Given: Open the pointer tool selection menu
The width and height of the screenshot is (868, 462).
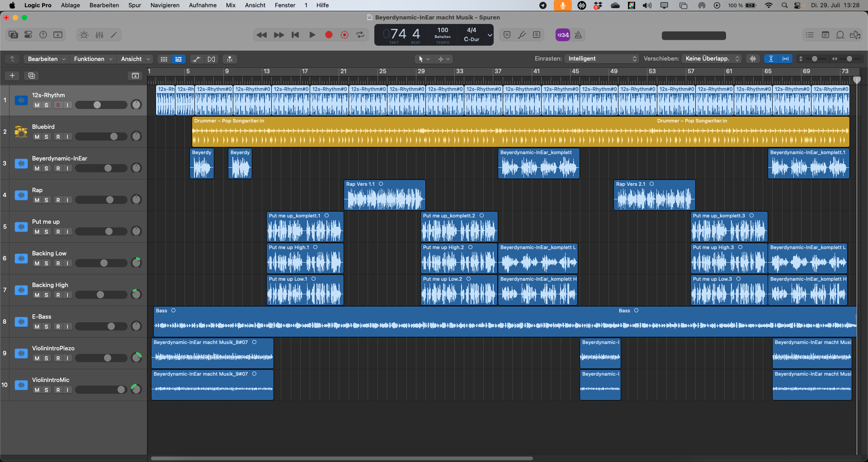Looking at the screenshot, I should click(424, 59).
